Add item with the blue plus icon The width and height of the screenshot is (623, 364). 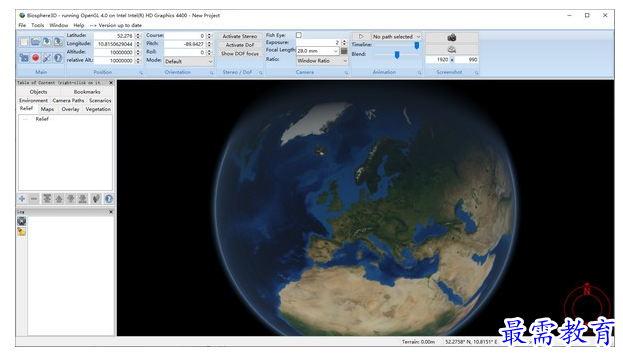click(x=22, y=198)
